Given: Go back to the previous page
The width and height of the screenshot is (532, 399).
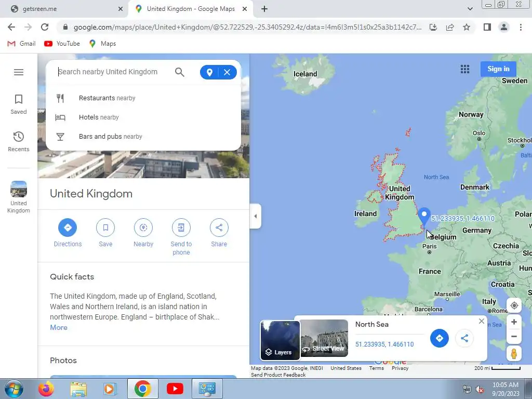Looking at the screenshot, I should (11, 27).
